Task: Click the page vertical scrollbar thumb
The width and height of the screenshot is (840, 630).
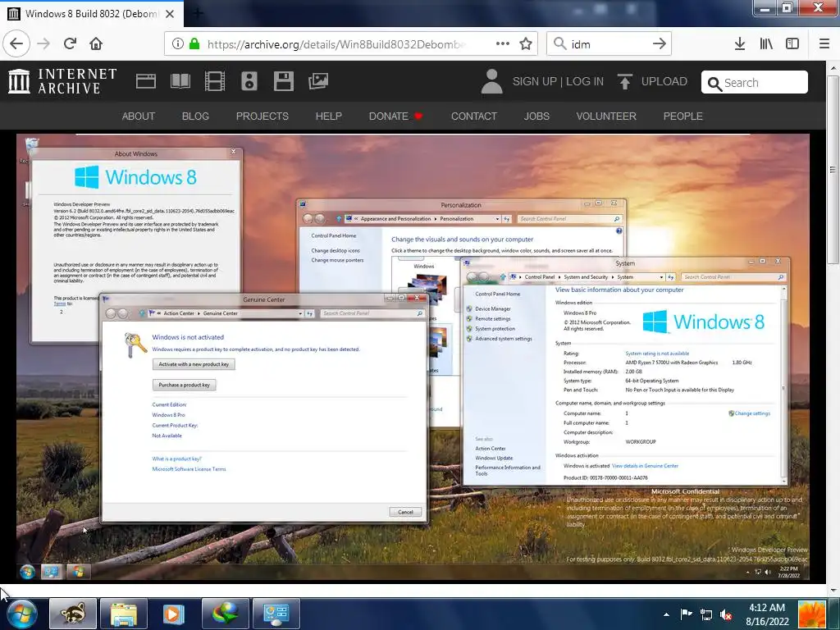Action: 833,169
